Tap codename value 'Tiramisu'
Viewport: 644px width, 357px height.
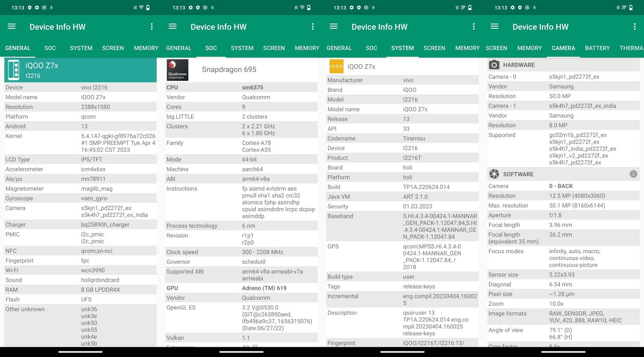pyautogui.click(x=414, y=139)
